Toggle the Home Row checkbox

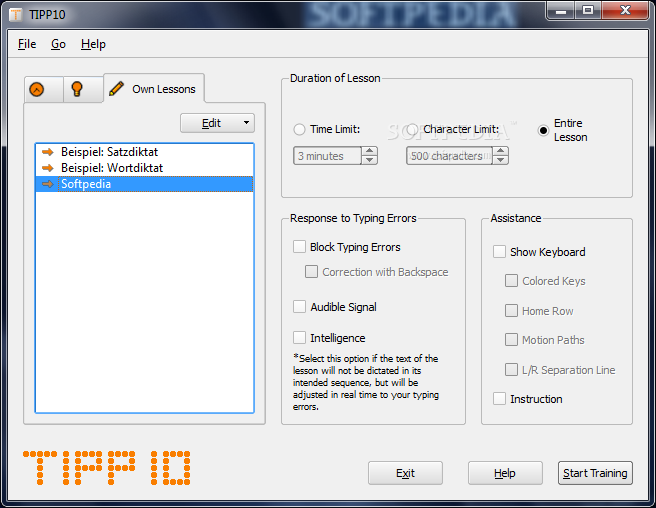pos(511,310)
